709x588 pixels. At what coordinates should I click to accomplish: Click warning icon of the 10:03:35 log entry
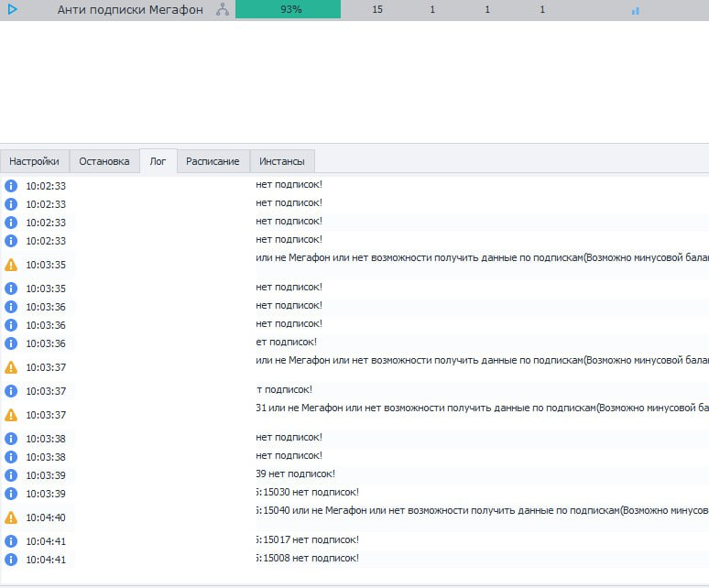11,265
